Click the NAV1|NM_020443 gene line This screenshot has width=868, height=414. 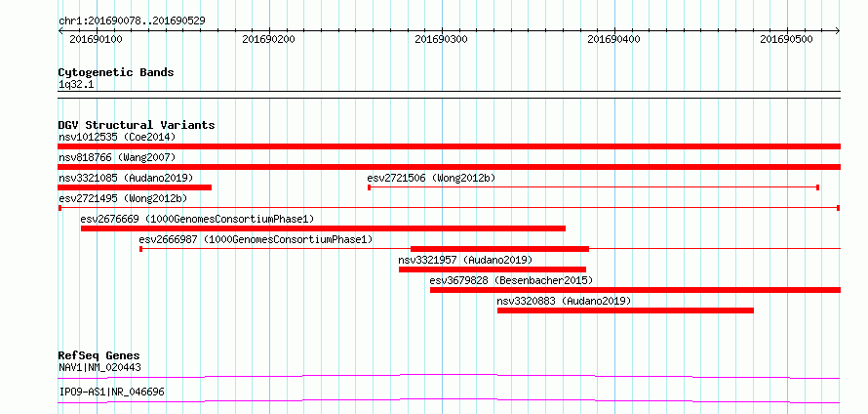click(449, 376)
